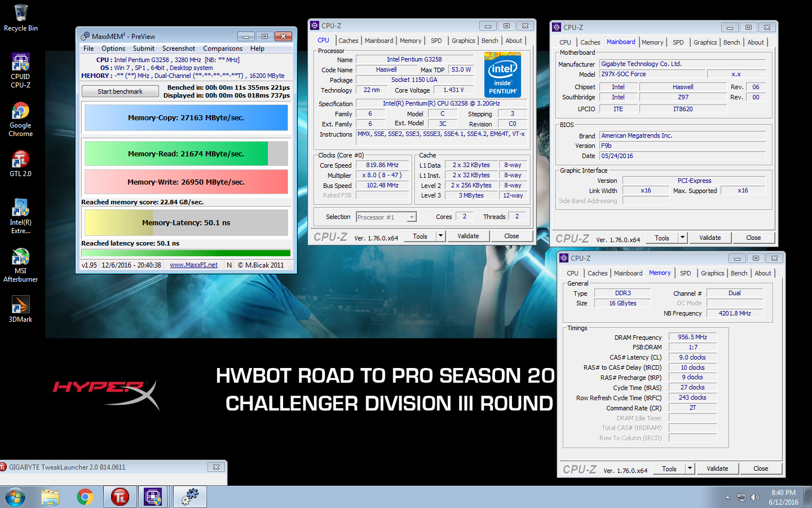Close the GIGABYTE TweakLauncher window
Screen dimensions: 812x508
[x=216, y=467]
